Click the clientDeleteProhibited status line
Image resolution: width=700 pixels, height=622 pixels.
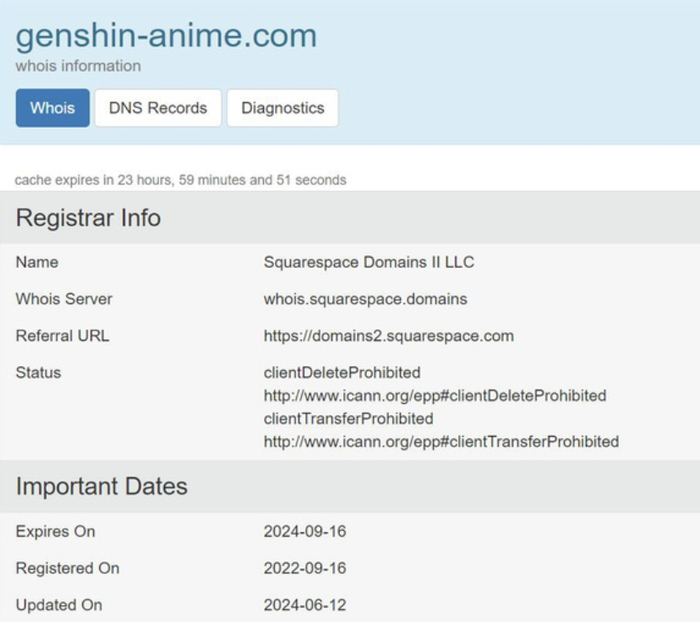pyautogui.click(x=342, y=372)
